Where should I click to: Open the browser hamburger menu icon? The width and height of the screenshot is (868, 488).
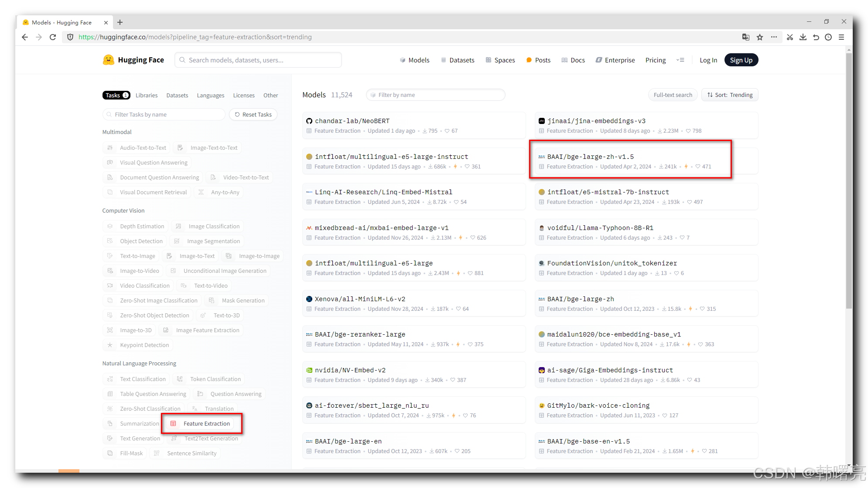tap(841, 37)
